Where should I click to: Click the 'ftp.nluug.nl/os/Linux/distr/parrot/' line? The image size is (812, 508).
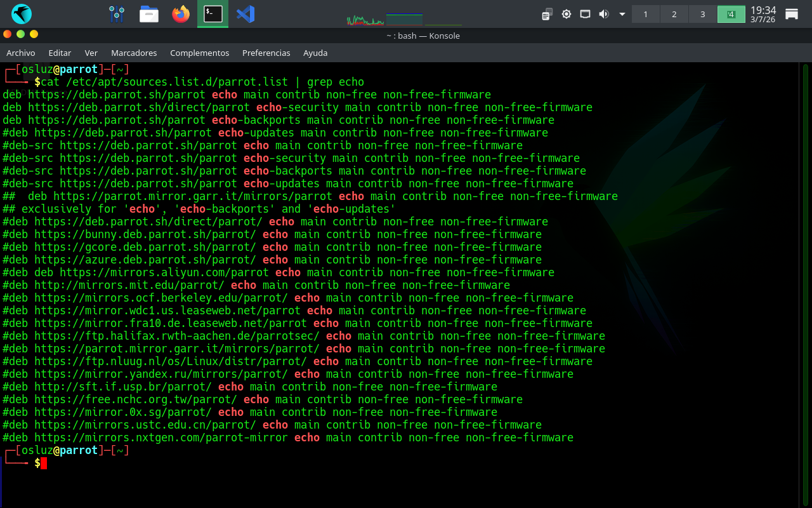point(298,361)
